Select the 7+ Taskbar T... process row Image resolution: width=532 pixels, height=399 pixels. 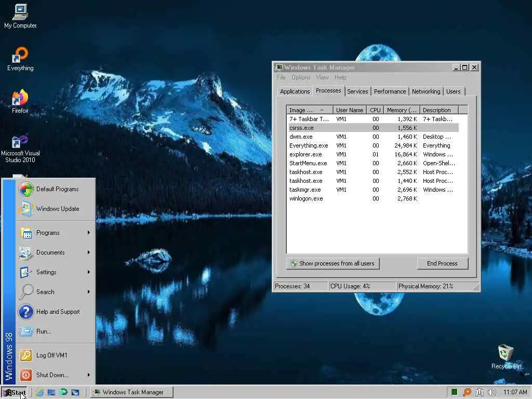[x=374, y=119]
